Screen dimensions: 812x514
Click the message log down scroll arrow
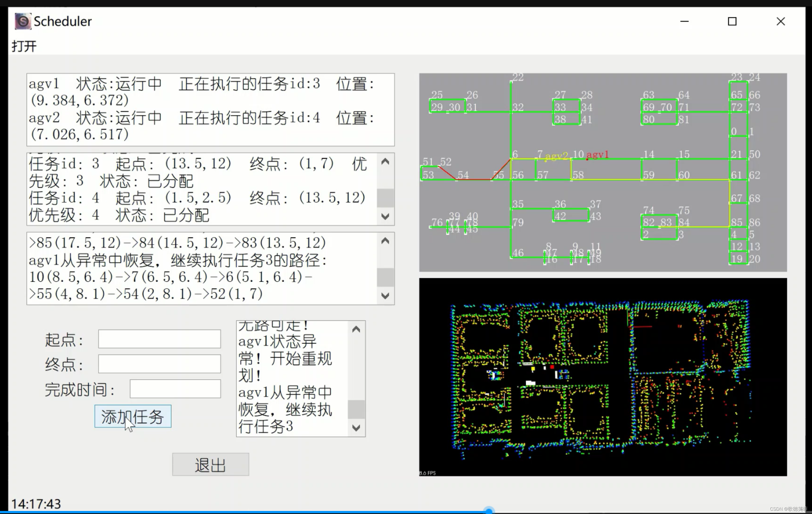(356, 428)
